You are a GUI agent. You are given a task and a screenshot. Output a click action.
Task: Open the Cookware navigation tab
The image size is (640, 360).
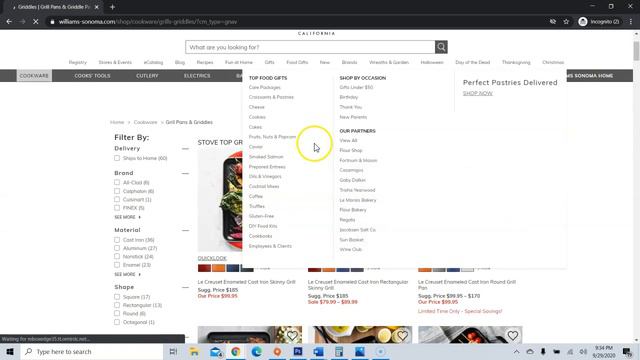coord(34,76)
